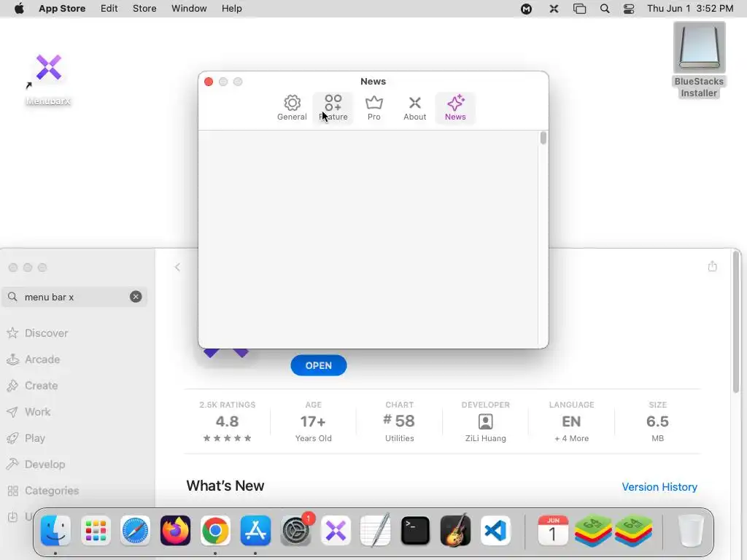Click the News window vertical scrollbar
Screen dimensions: 747x560
(x=543, y=138)
